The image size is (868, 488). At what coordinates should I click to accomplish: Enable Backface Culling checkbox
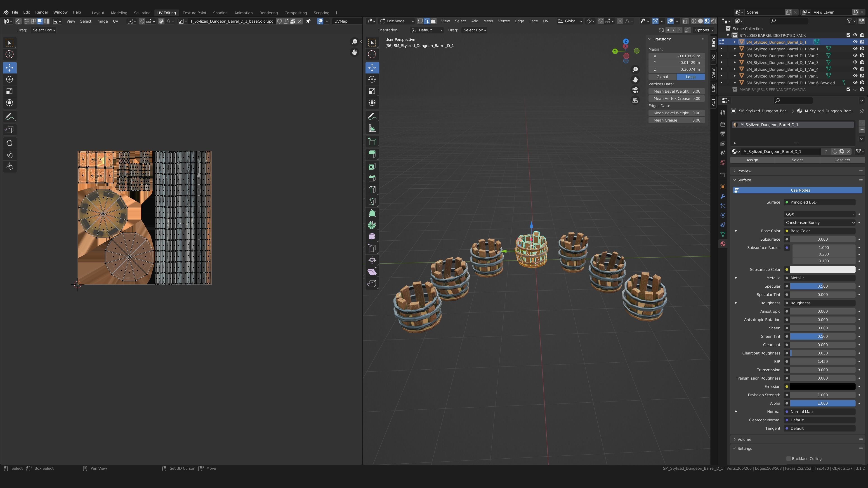tap(788, 459)
